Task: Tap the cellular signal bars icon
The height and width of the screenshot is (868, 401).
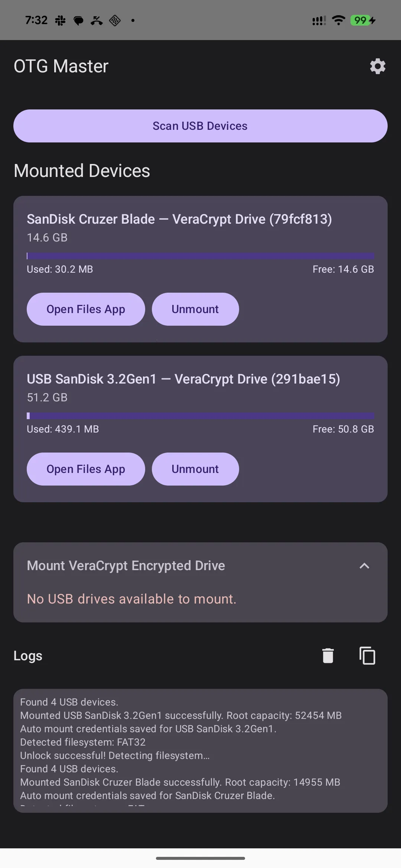Action: point(319,20)
